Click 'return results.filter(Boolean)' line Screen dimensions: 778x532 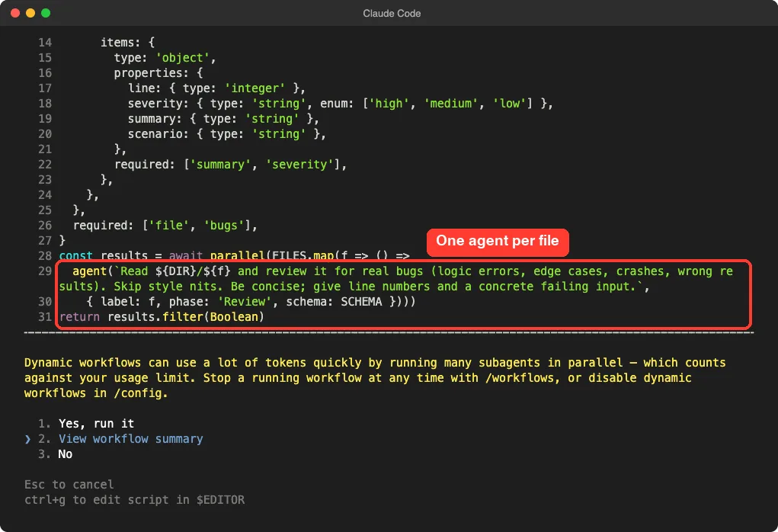(162, 316)
